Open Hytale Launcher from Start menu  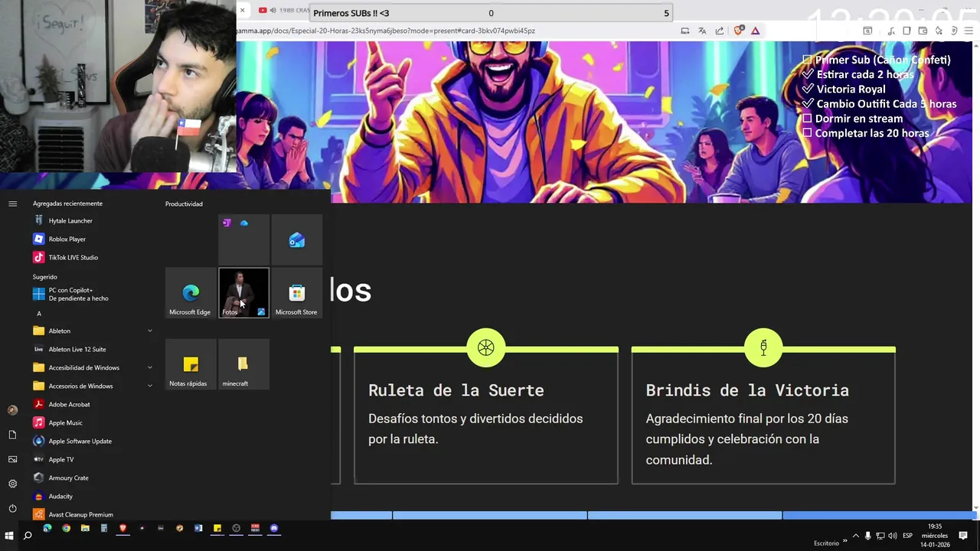click(x=92, y=220)
